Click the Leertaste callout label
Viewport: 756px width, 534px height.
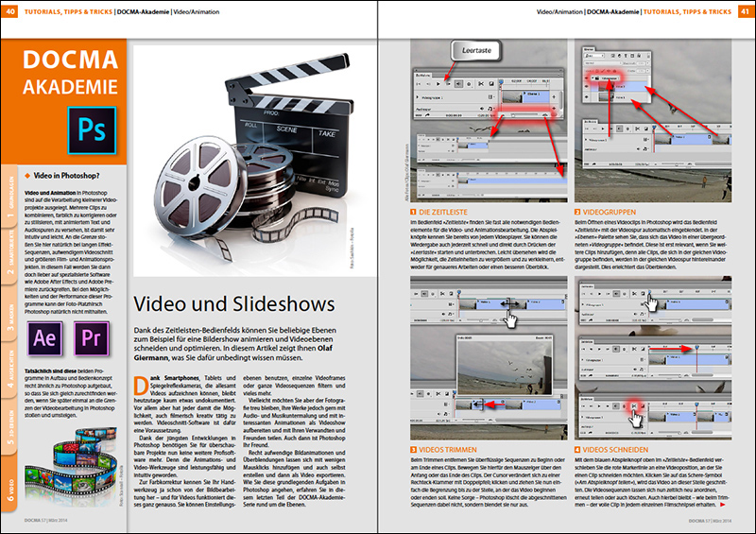tap(476, 50)
